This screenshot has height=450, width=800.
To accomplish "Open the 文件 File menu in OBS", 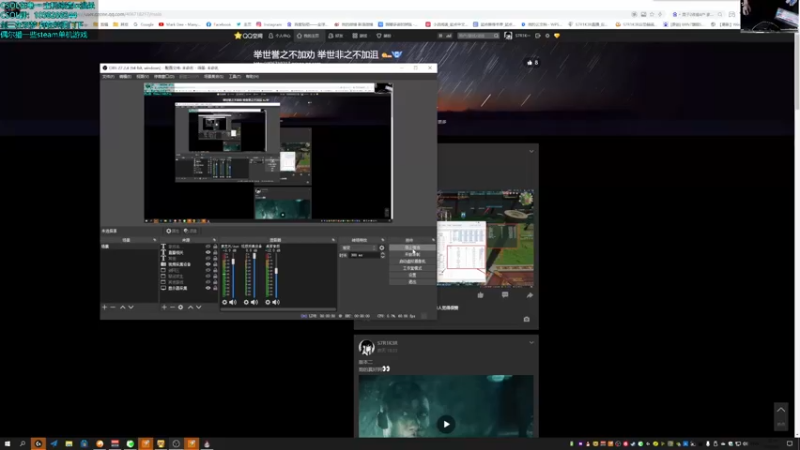I will 108,77.
